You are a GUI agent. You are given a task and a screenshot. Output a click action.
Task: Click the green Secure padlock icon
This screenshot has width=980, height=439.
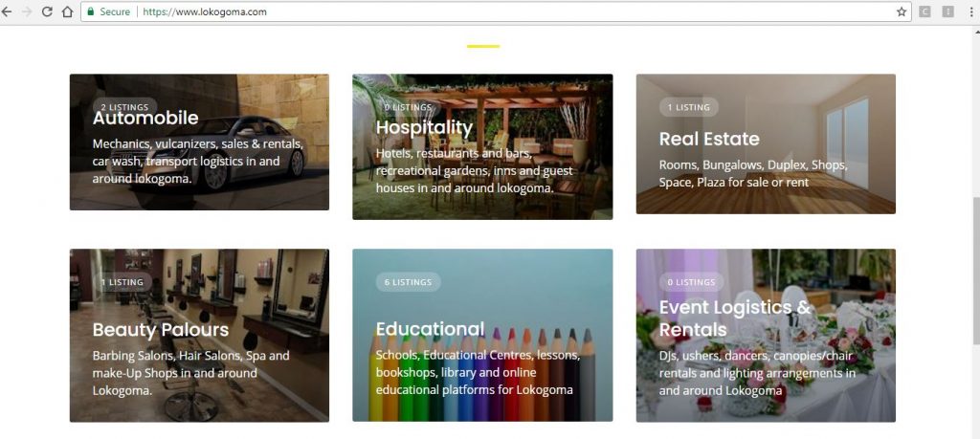pyautogui.click(x=91, y=11)
